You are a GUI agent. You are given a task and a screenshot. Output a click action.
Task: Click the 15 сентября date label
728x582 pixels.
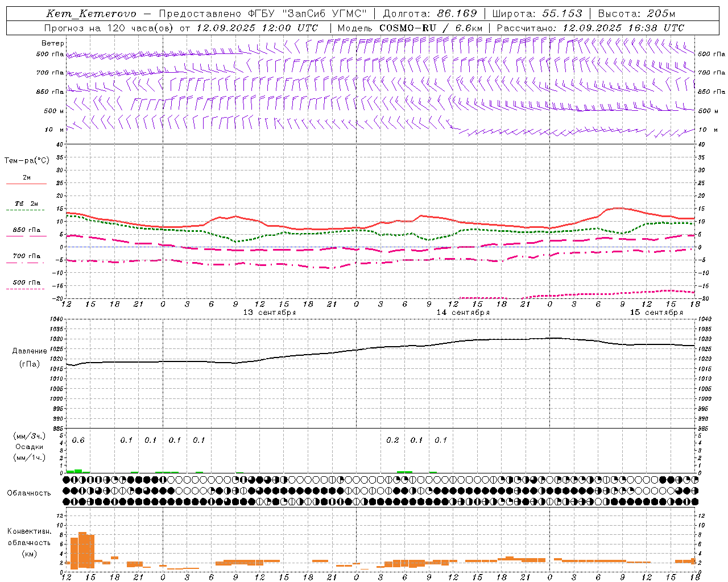click(x=656, y=313)
